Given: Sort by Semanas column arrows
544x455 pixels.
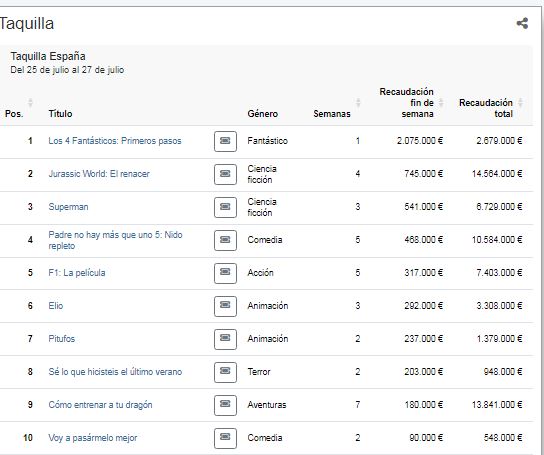Looking at the screenshot, I should 358,103.
